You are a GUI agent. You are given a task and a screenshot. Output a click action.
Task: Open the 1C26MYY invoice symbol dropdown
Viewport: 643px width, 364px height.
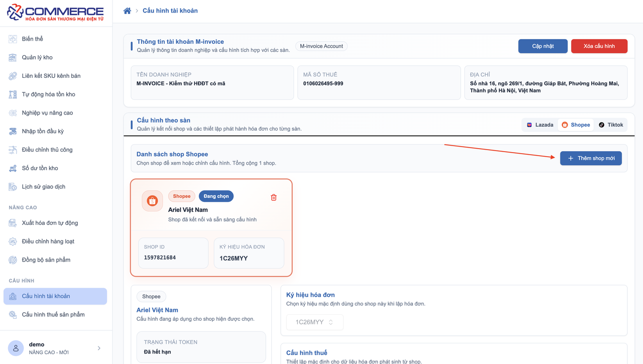click(x=315, y=322)
